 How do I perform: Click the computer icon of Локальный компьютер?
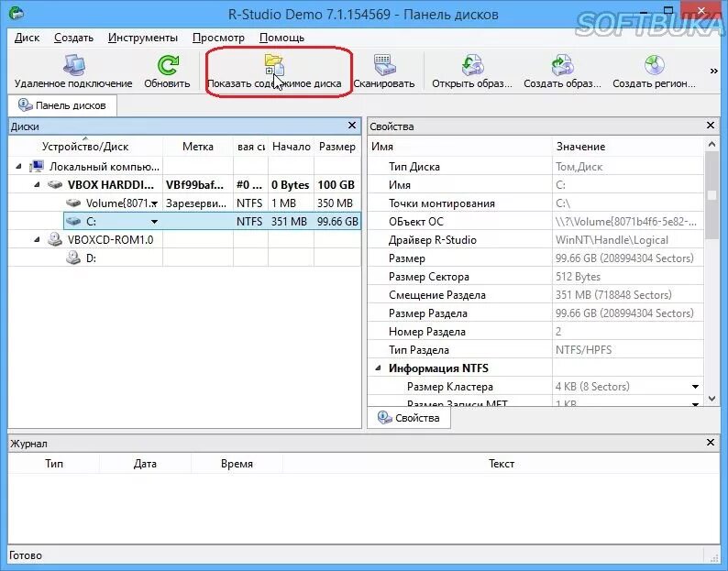37,166
